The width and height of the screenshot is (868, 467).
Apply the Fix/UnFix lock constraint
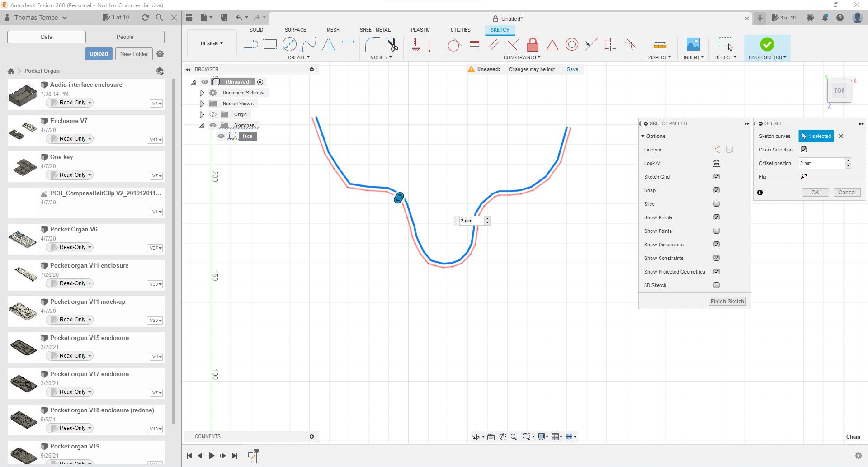533,44
